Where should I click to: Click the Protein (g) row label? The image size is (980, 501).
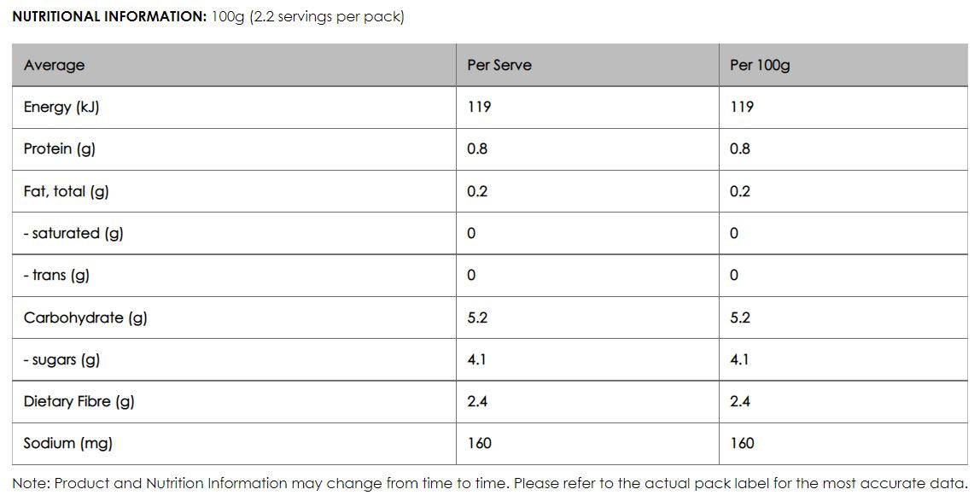click(60, 149)
